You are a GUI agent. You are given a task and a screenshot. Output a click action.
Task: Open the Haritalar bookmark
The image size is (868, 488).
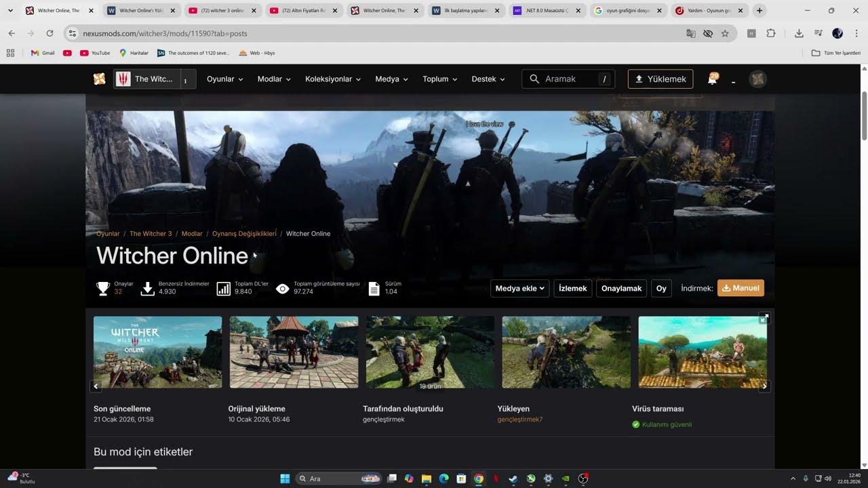coord(134,53)
